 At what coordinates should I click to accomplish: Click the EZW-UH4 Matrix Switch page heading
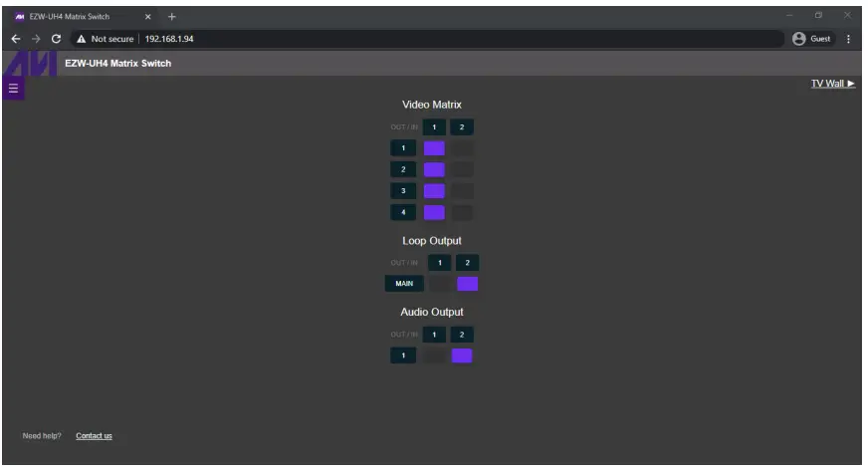pos(117,63)
